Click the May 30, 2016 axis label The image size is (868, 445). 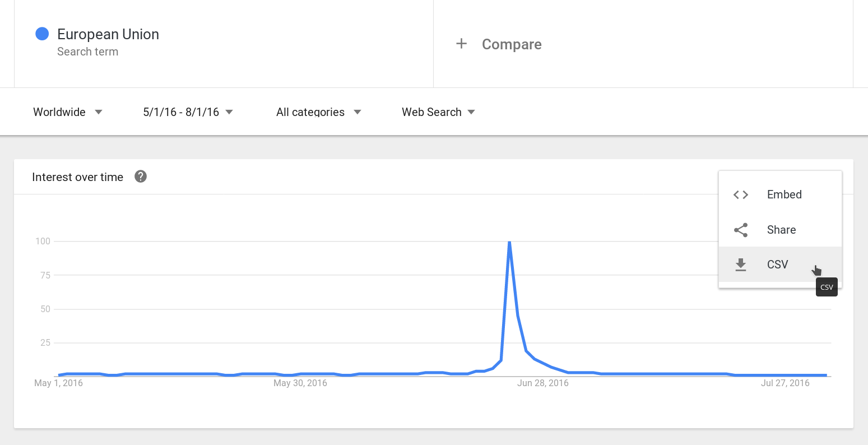300,383
